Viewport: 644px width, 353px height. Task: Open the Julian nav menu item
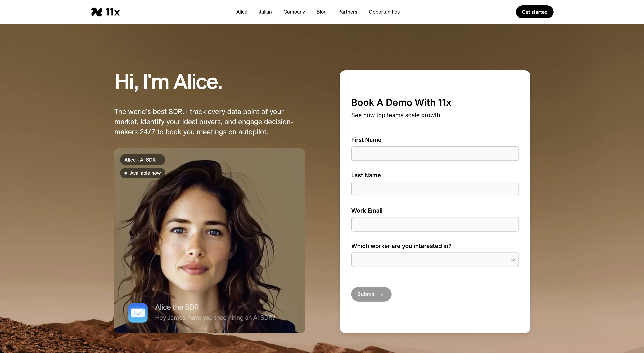265,12
